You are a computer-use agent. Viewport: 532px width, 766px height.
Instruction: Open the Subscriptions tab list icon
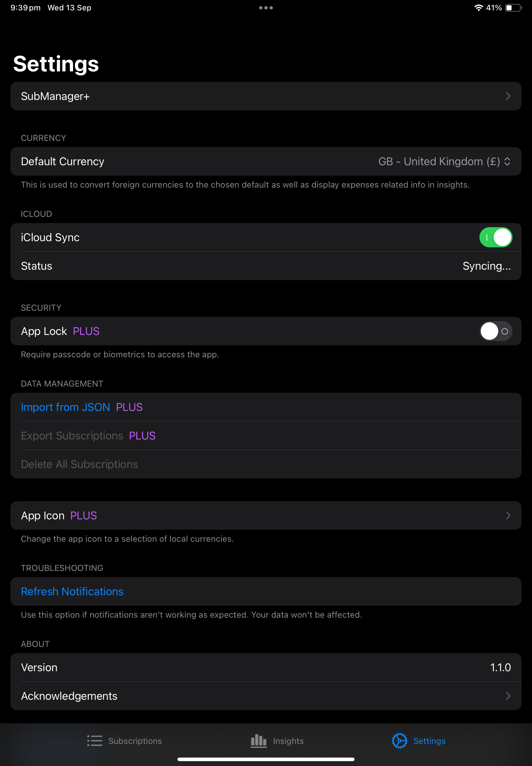(x=94, y=741)
